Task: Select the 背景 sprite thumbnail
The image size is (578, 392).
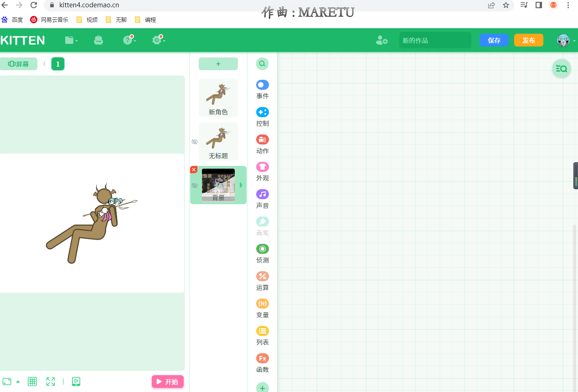Action: tap(218, 185)
